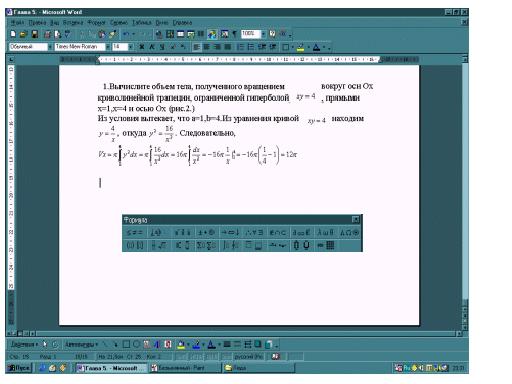Open lowercase Greek letters palette (λ ω θ)
This screenshot has width=512, height=384.
(x=325, y=232)
